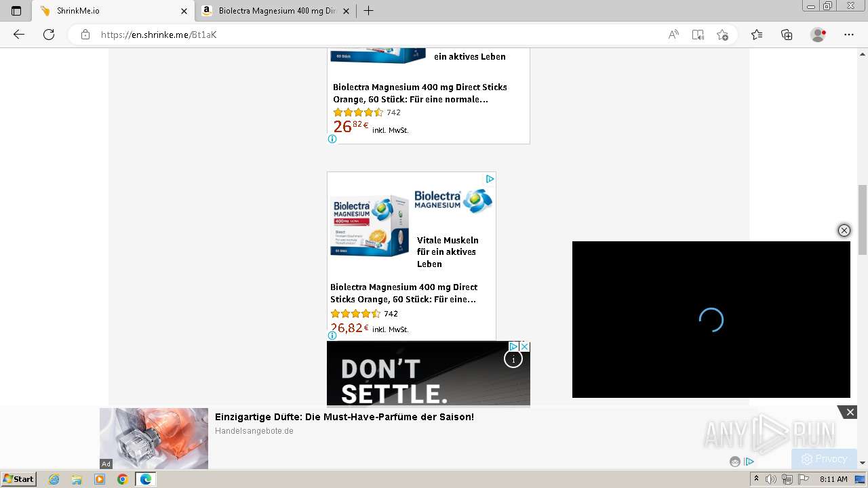Go back to previous page
The width and height of the screenshot is (868, 488).
click(19, 35)
